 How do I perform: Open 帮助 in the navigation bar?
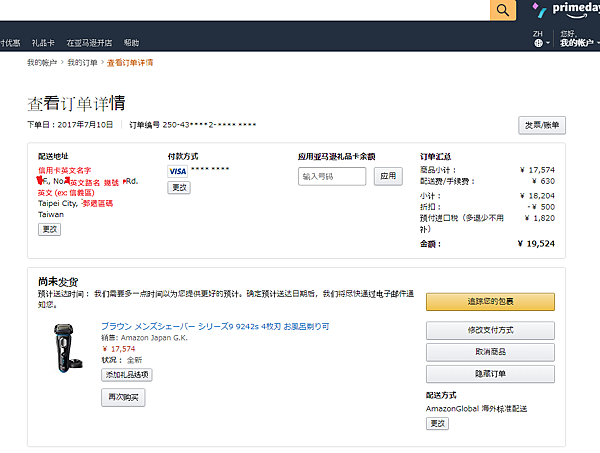point(131,43)
